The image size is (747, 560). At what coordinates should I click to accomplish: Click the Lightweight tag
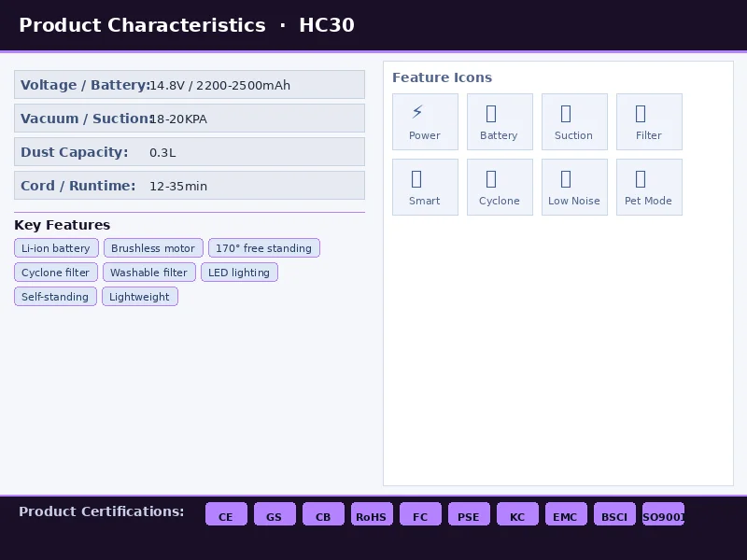point(139,297)
